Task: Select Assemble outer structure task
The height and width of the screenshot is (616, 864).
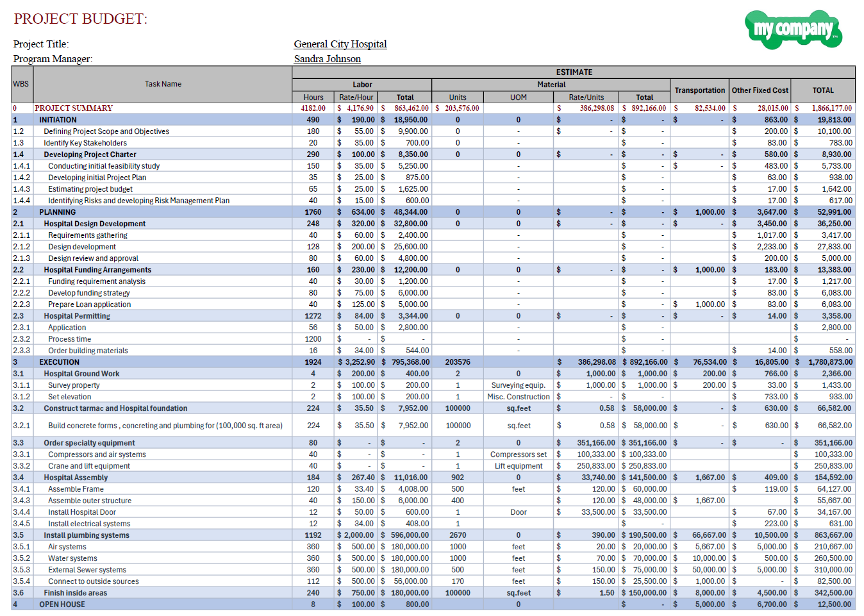Action: tap(90, 501)
